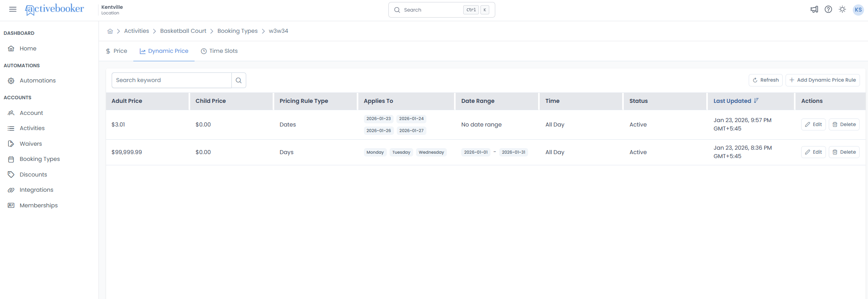The image size is (868, 299).
Task: Click the Date Range column header
Action: coord(497,101)
